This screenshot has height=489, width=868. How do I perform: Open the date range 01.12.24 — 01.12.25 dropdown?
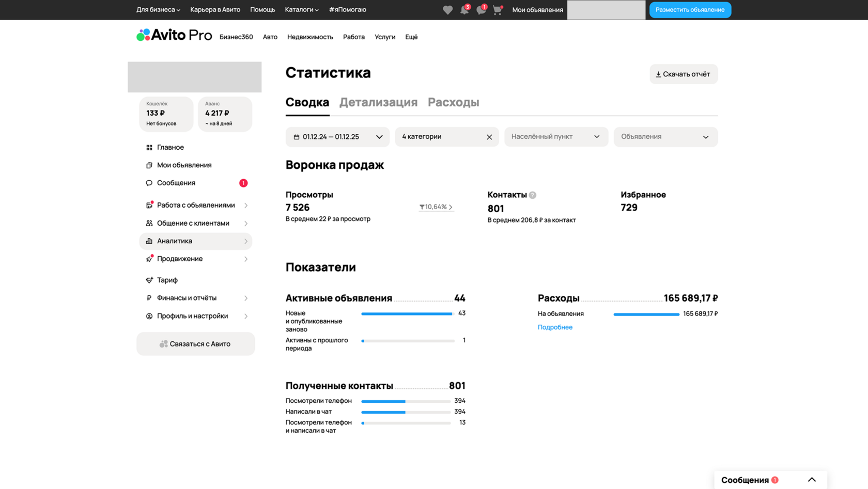click(x=337, y=137)
